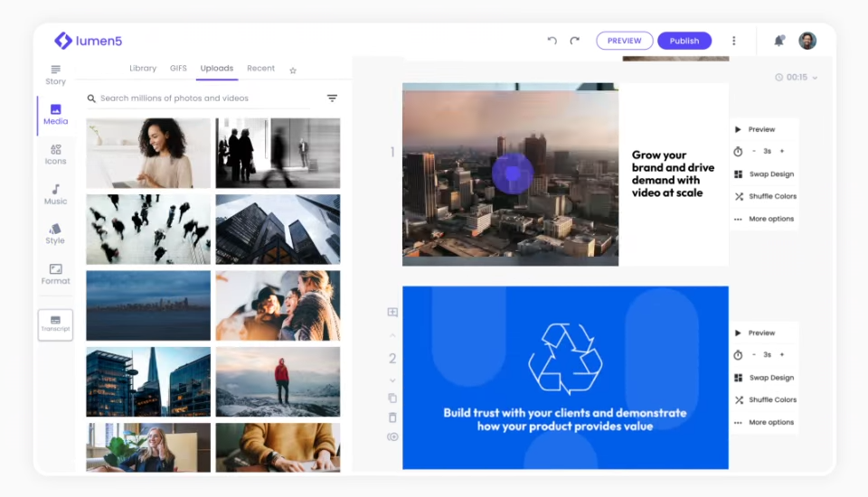
Task: Select the dusk skyline over water thumbnail
Action: tap(148, 305)
